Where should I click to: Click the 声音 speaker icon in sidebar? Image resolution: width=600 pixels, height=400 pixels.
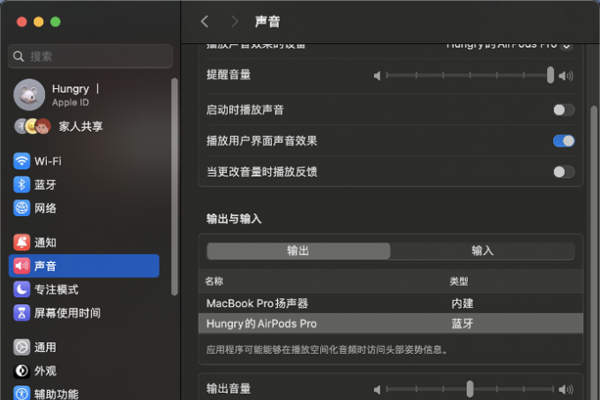click(22, 266)
